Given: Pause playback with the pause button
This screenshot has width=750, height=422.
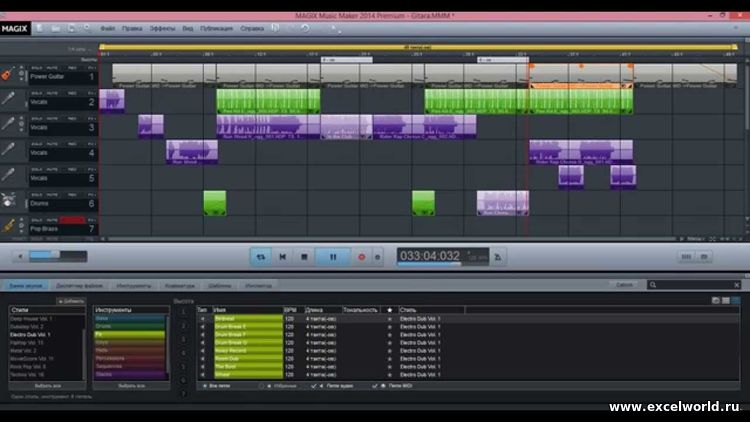Looking at the screenshot, I should (333, 257).
